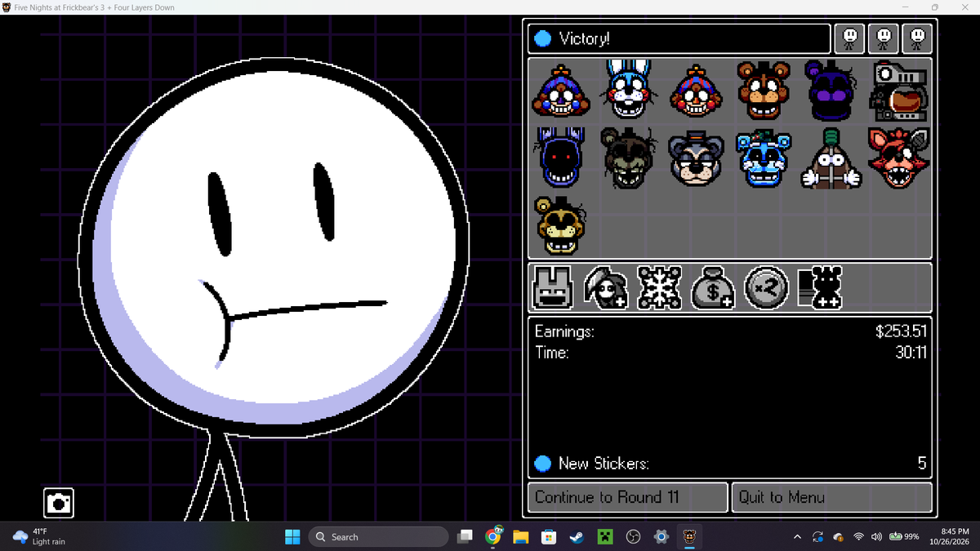
Task: Select the dark red-eyed Shadow Bonnie head
Action: point(559,158)
